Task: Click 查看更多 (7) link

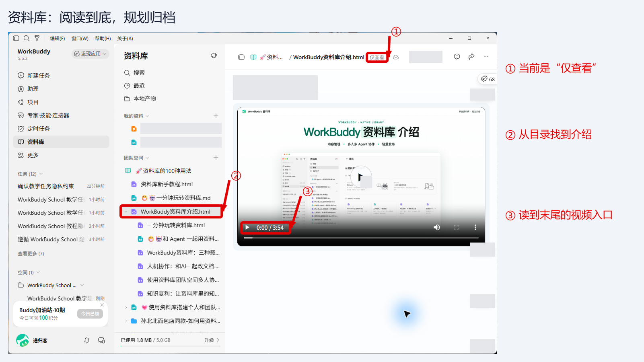Action: tap(31, 253)
